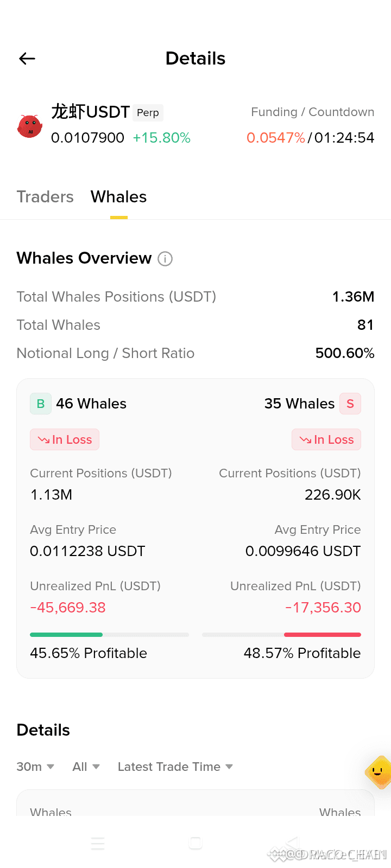Tap the green B buy badge

click(41, 404)
